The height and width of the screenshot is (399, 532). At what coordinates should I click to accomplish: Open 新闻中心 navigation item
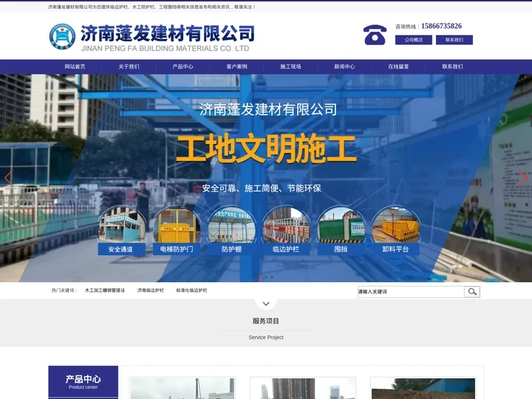pos(345,66)
